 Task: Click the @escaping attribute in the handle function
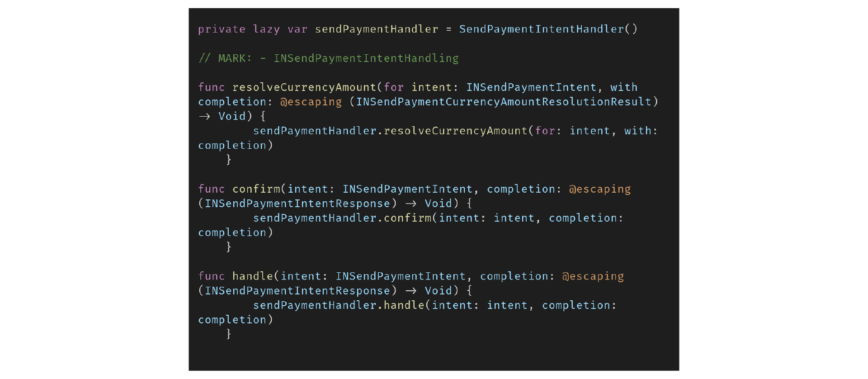click(593, 276)
